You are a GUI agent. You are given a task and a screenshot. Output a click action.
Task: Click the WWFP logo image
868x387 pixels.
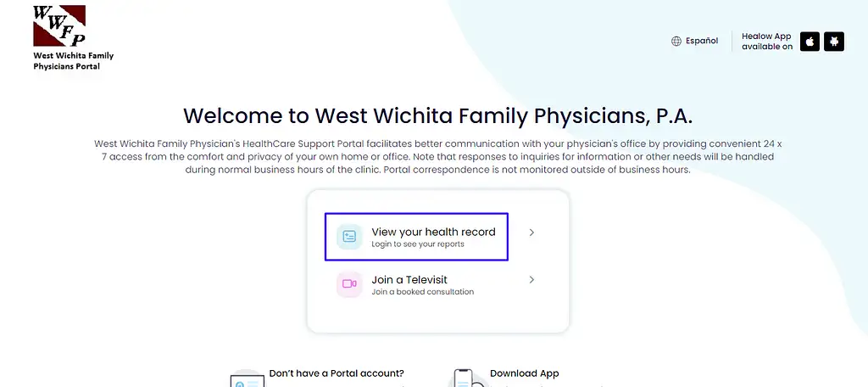pyautogui.click(x=59, y=26)
